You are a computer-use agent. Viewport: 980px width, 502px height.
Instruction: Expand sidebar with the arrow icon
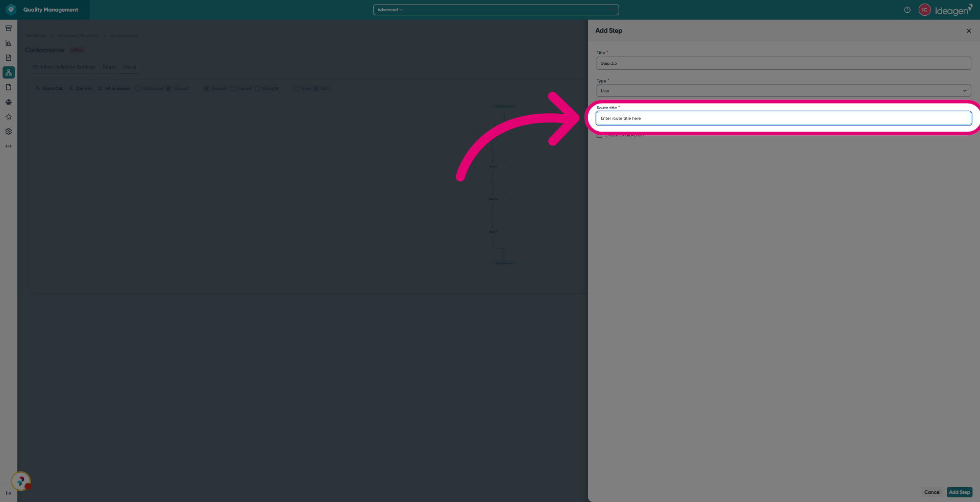(8, 493)
